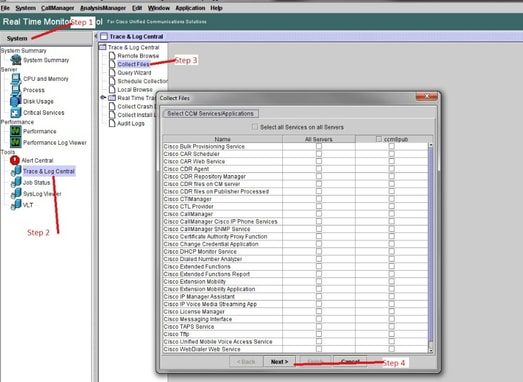Viewport: 523px width, 382px height.
Task: Collapse the left panel with the arrow
Action: pyautogui.click(x=95, y=36)
